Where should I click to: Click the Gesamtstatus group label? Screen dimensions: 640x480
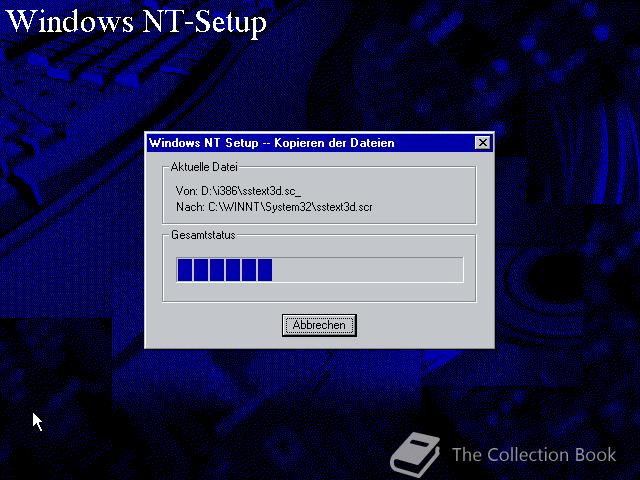[x=203, y=235]
